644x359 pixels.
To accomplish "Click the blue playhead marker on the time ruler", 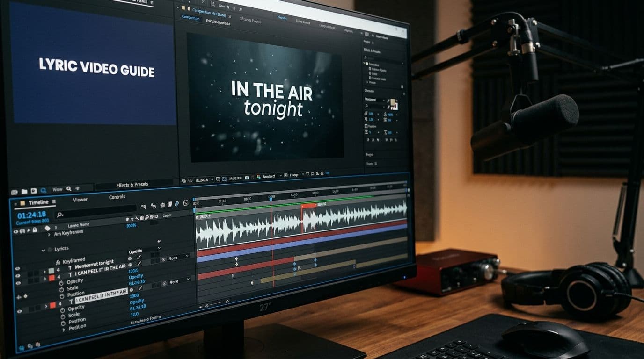I will click(x=271, y=199).
